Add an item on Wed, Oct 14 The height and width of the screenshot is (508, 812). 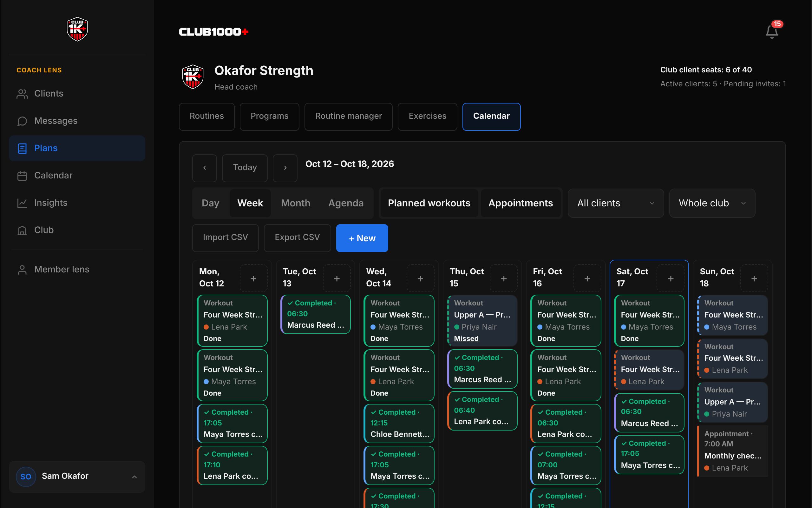pos(420,278)
